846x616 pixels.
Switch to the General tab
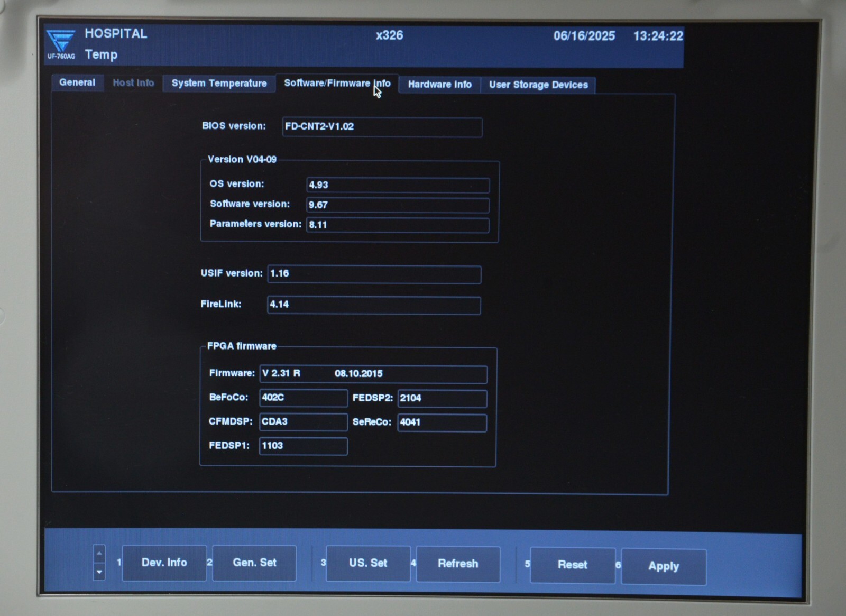click(x=77, y=82)
